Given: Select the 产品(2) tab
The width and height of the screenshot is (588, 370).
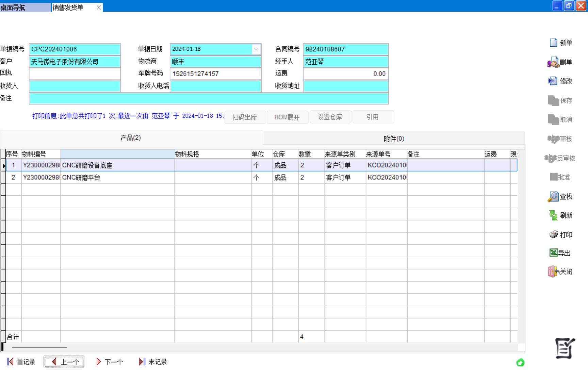Looking at the screenshot, I should (131, 138).
